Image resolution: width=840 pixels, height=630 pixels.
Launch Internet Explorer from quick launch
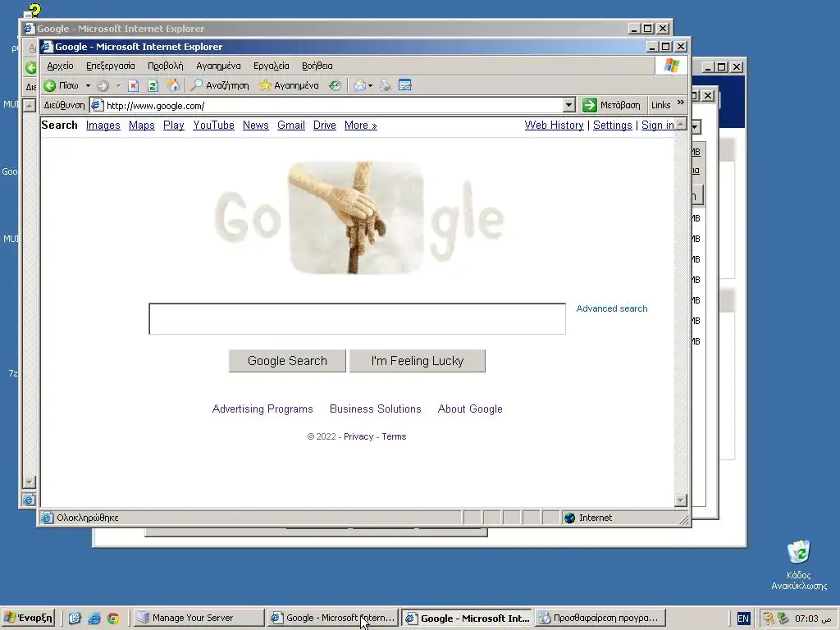point(94,618)
